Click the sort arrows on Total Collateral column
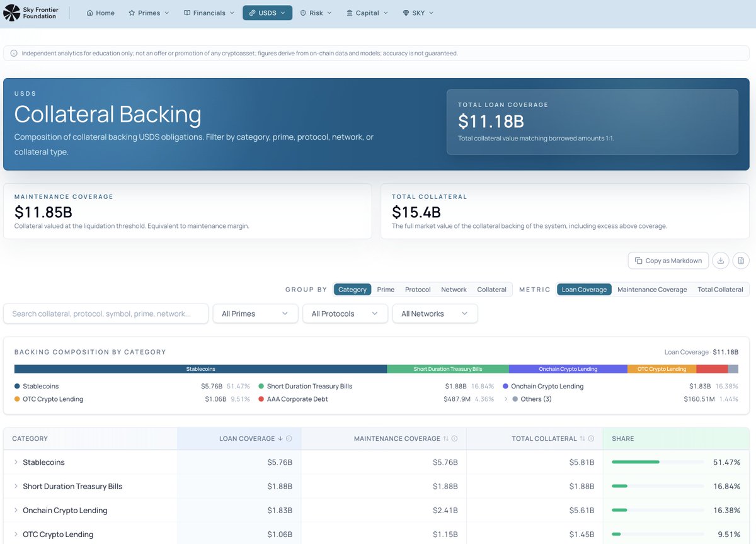 [583, 439]
